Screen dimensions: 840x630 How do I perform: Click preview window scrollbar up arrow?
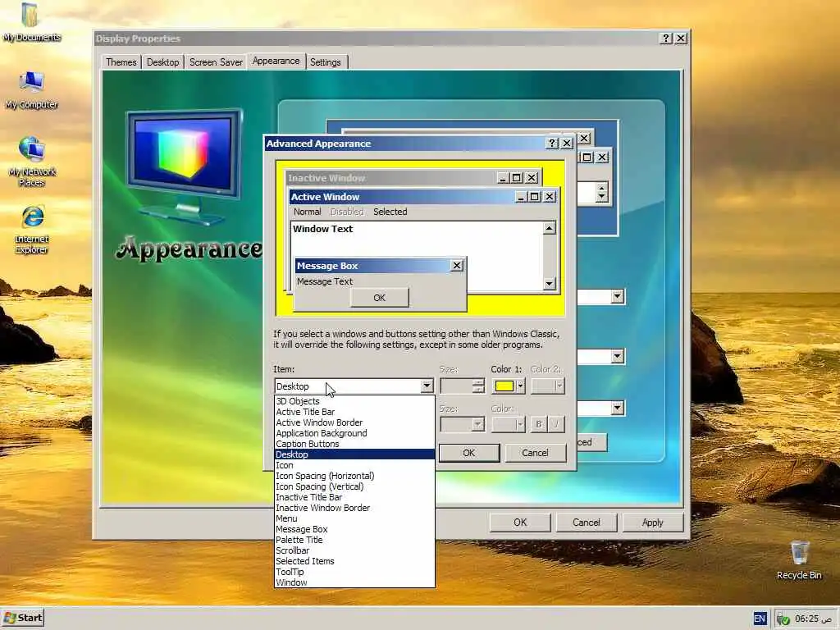click(x=549, y=228)
